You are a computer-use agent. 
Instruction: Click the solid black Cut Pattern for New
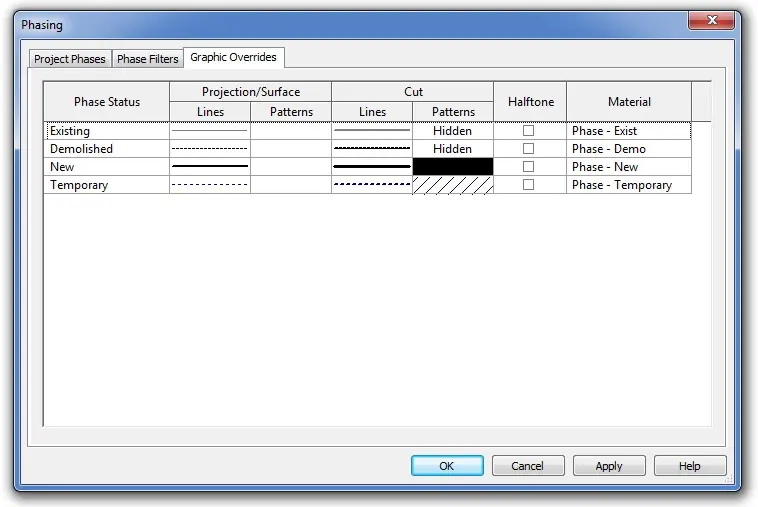pos(453,167)
